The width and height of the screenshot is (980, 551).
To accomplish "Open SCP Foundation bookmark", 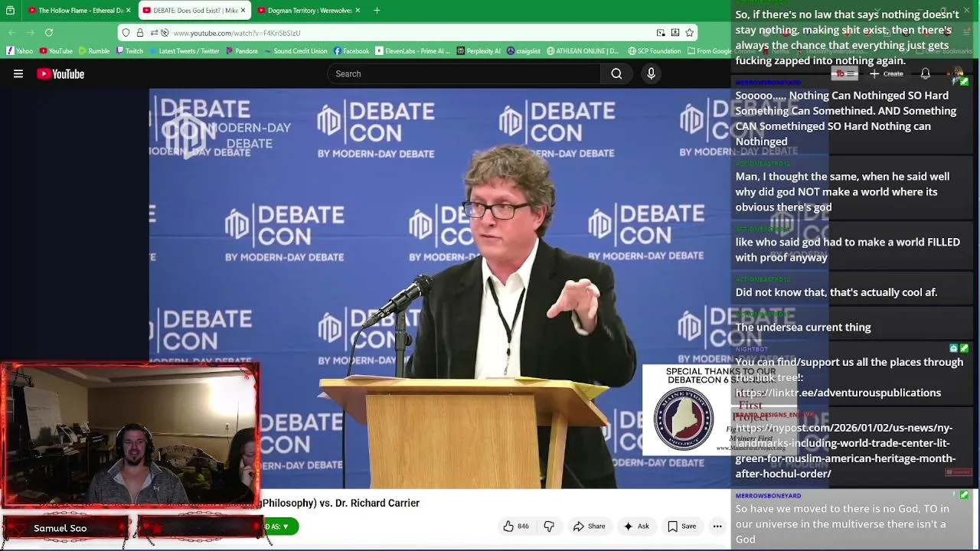I will 654,51.
